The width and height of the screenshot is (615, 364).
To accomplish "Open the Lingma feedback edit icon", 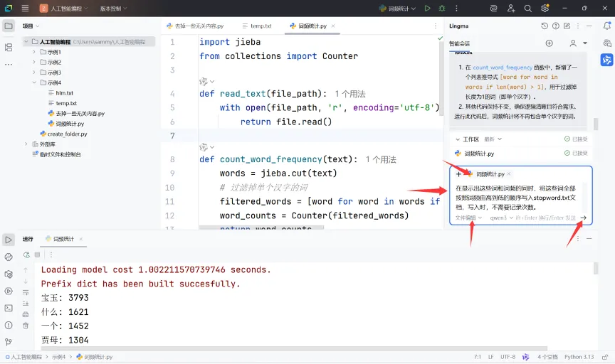I will coord(567,26).
